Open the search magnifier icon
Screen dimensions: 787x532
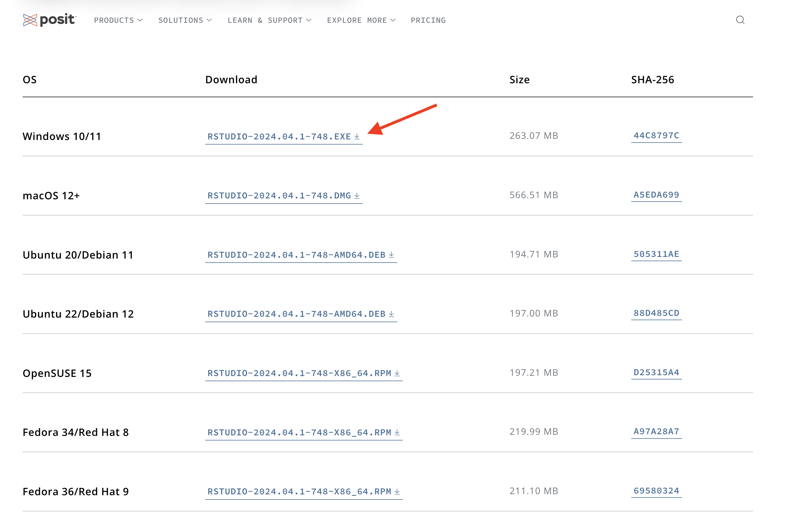pyautogui.click(x=740, y=20)
